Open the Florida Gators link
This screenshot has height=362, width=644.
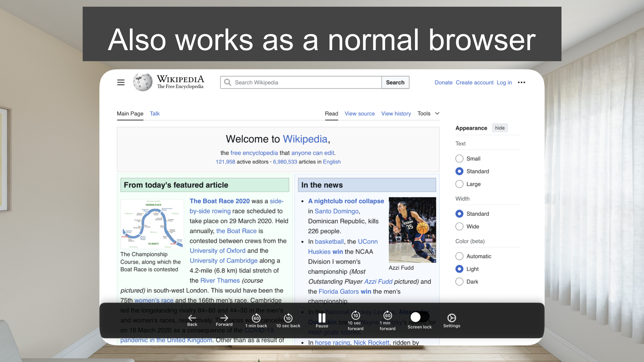tap(339, 292)
